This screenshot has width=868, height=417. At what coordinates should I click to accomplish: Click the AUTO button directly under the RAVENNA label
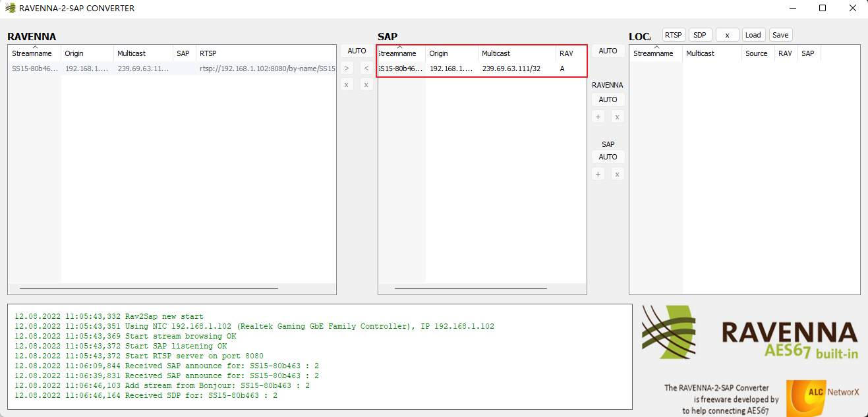coord(608,99)
